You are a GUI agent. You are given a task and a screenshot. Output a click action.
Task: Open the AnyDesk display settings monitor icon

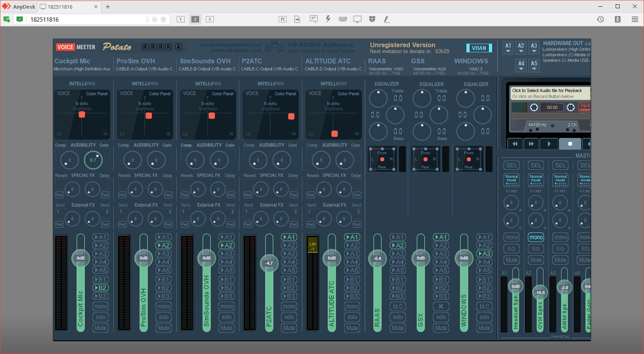[357, 19]
